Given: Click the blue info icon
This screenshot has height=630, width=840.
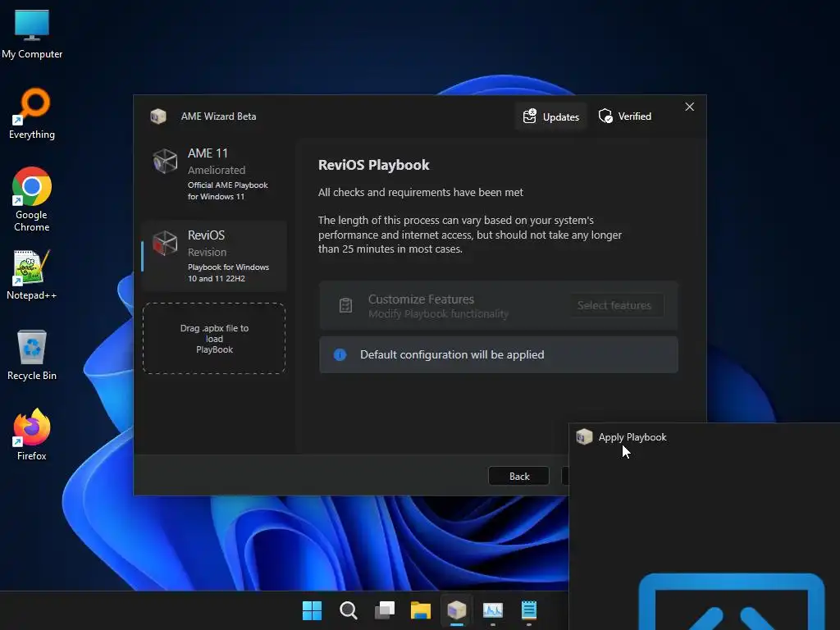Looking at the screenshot, I should (340, 354).
